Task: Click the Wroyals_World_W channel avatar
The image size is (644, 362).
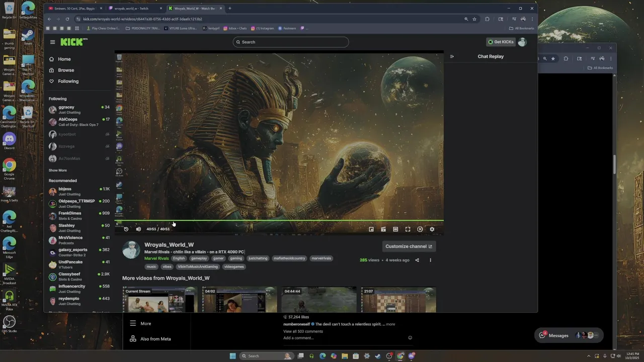Action: [131, 250]
